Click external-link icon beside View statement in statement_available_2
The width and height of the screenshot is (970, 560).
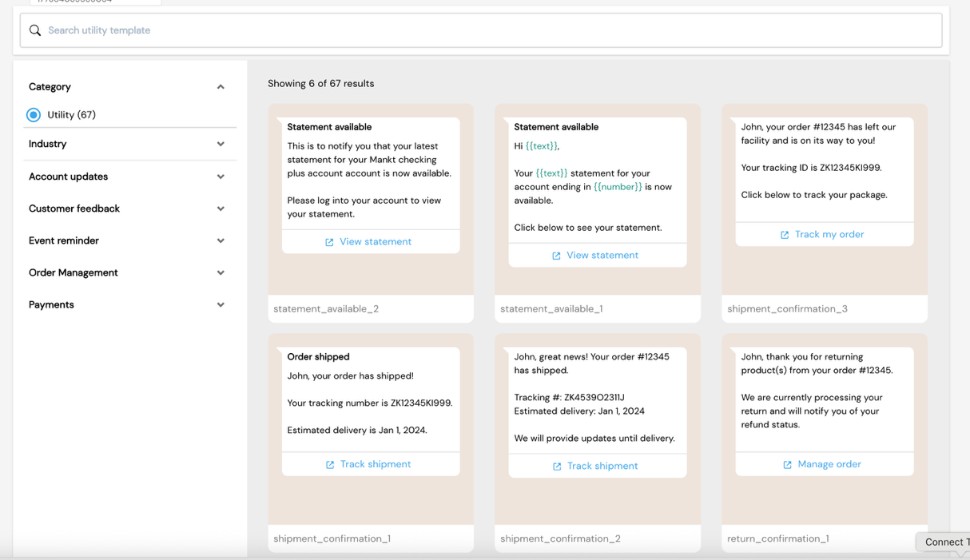(329, 242)
